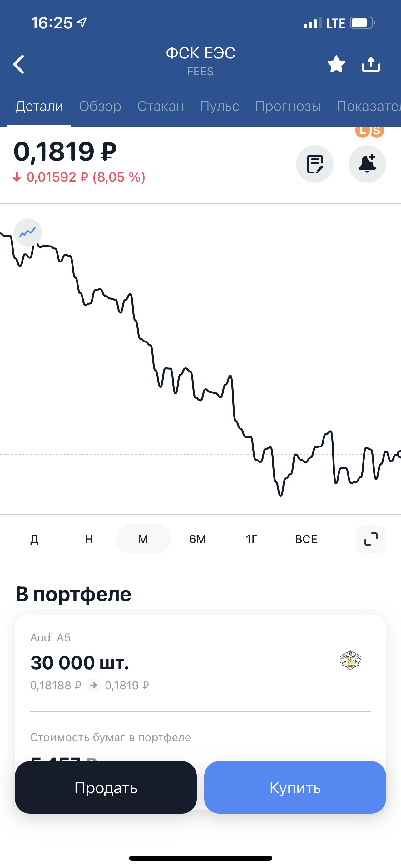Viewport: 401px width, 868px height.
Task: Select the 1Г chart period
Action: [x=252, y=539]
